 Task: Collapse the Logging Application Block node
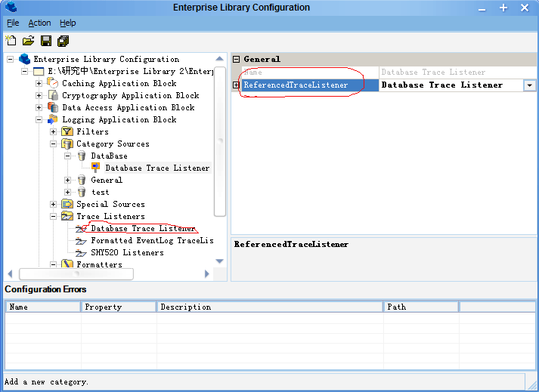39,120
